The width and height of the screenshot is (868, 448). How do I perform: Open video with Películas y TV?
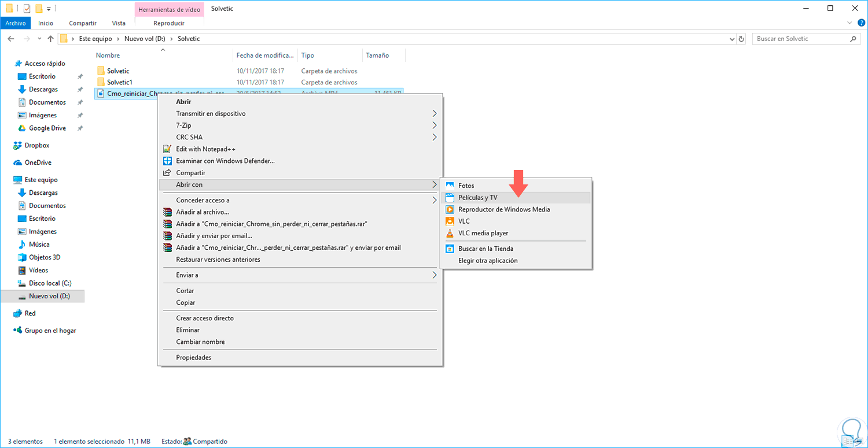tap(477, 198)
